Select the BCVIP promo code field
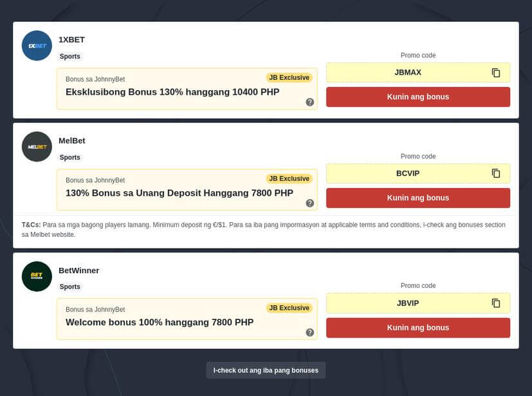The width and height of the screenshot is (532, 396). pos(407,173)
